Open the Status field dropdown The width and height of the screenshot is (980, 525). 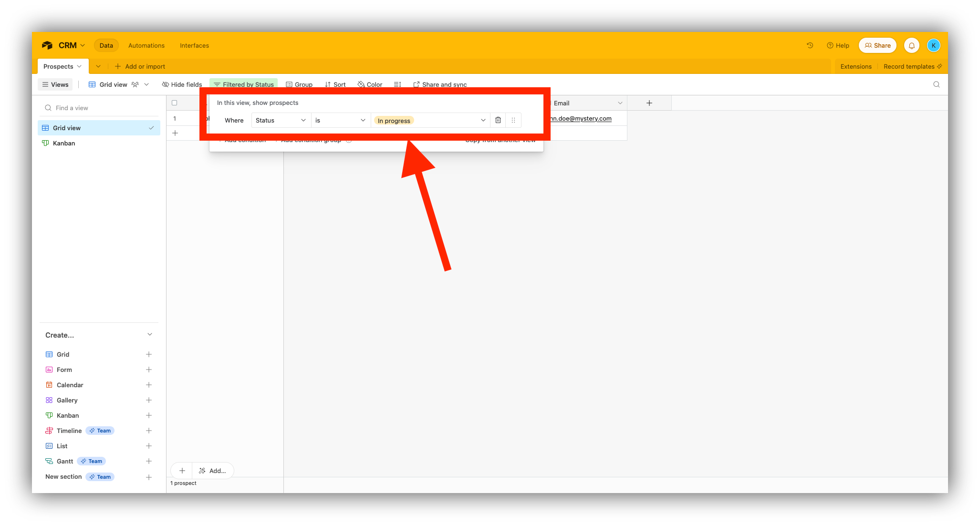(281, 120)
